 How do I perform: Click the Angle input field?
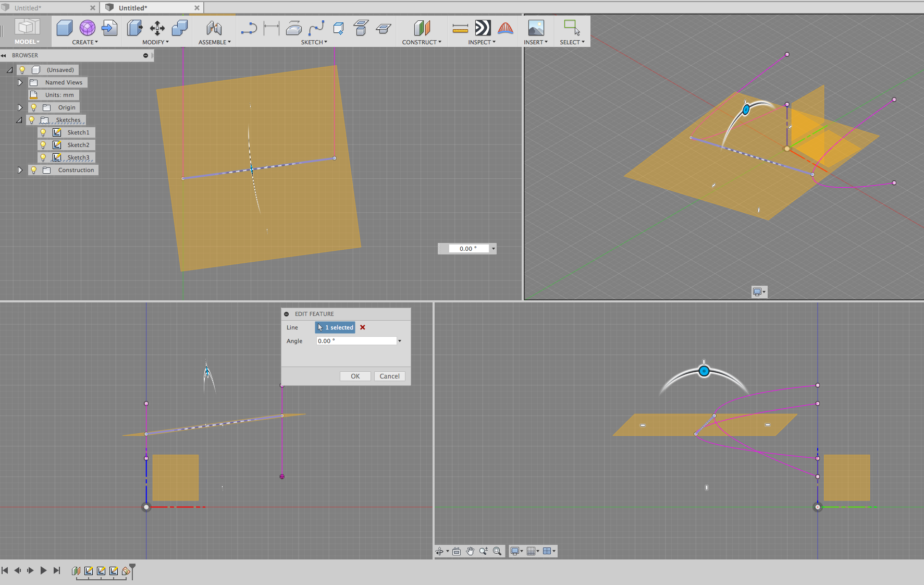356,341
